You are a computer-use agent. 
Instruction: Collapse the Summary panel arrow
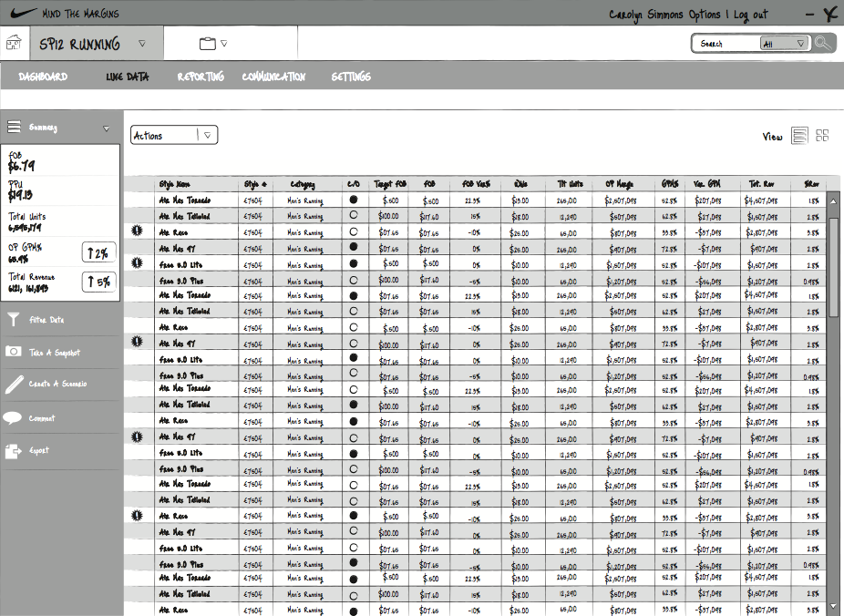pyautogui.click(x=106, y=128)
